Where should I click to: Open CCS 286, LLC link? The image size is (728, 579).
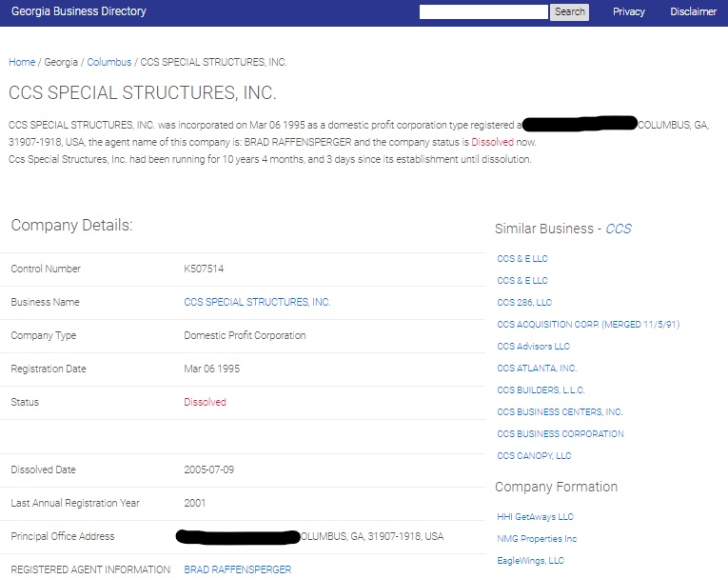click(x=524, y=302)
